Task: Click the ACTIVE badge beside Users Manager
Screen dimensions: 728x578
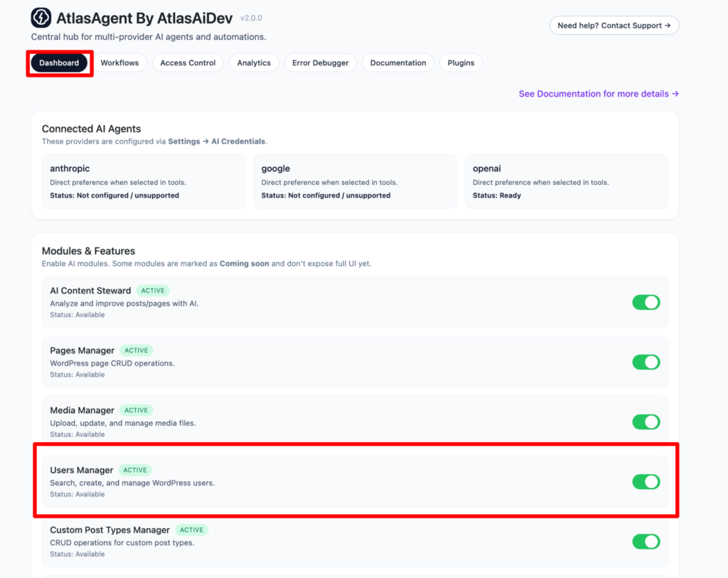Action: tap(135, 471)
